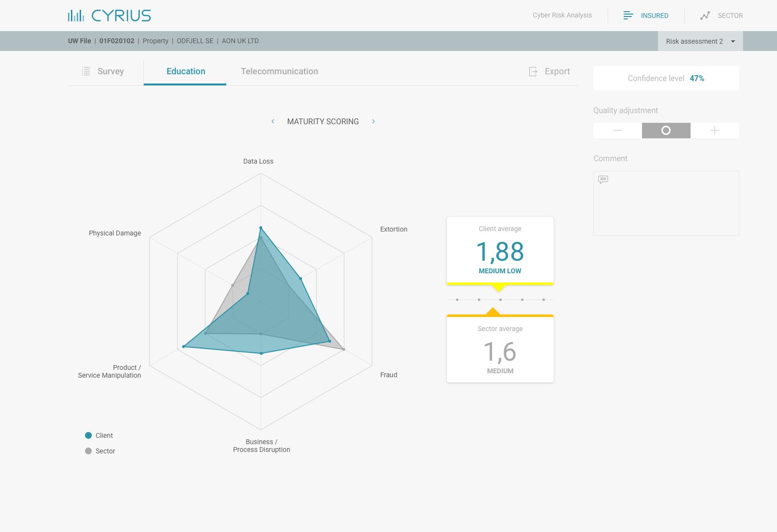The width and height of the screenshot is (777, 532).
Task: Click the Confidence level 47% box
Action: coord(666,78)
